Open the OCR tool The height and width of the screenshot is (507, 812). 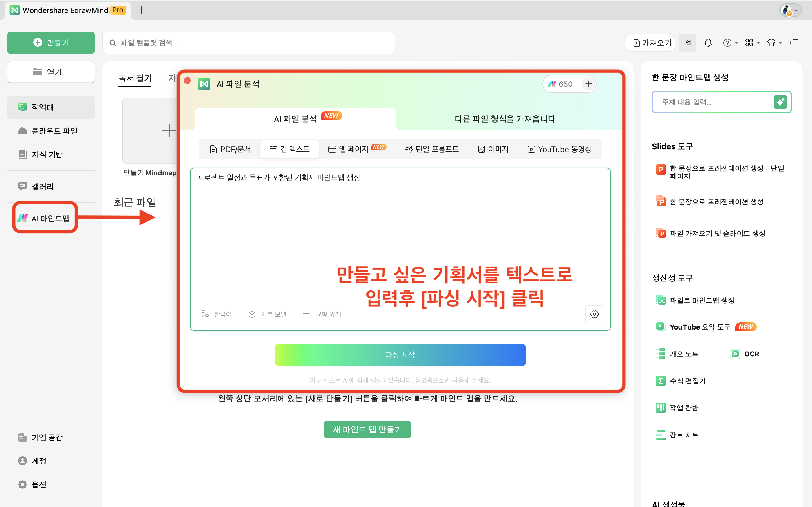[745, 354]
